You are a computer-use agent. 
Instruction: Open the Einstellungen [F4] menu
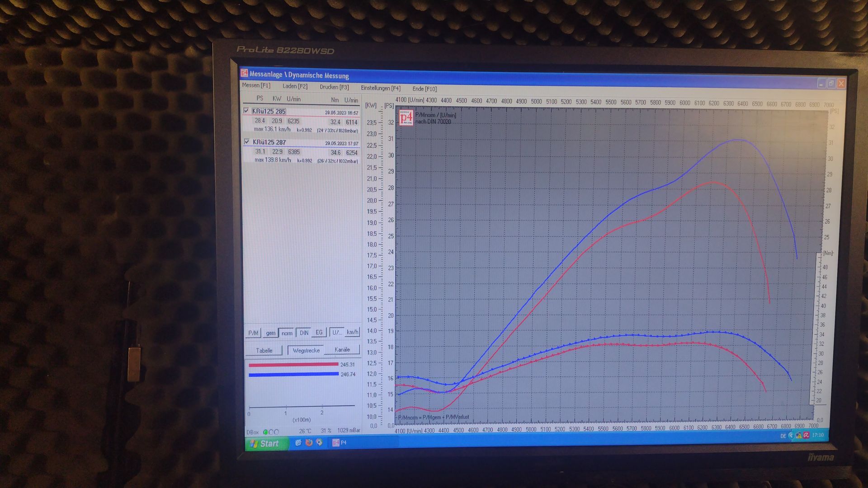point(380,88)
